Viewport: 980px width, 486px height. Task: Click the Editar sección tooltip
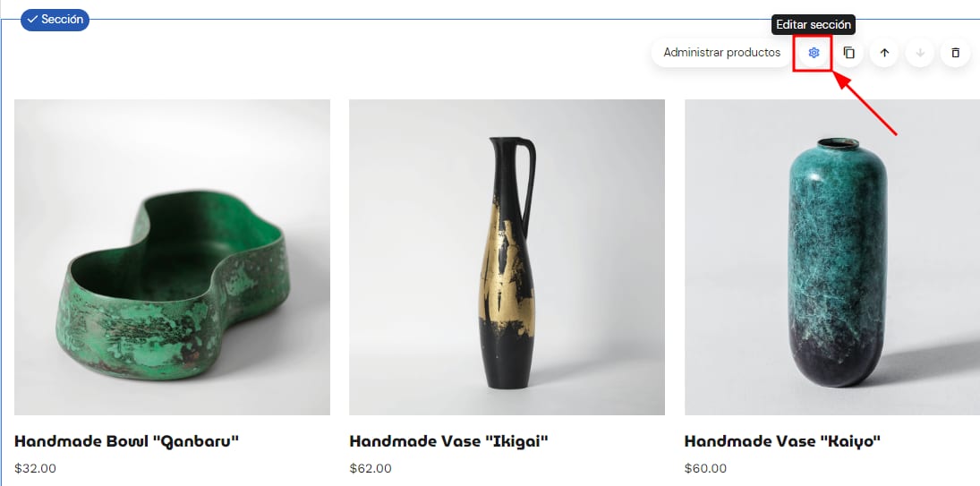click(814, 25)
